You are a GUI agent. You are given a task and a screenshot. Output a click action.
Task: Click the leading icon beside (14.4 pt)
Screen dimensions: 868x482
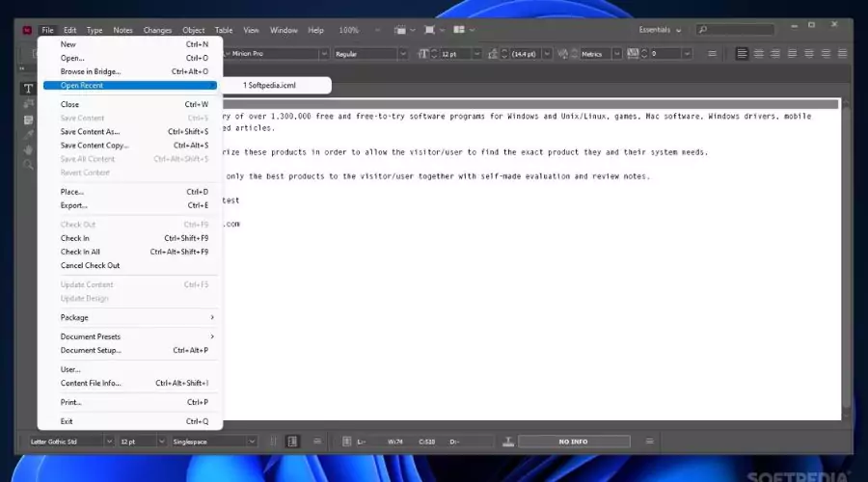(492, 54)
